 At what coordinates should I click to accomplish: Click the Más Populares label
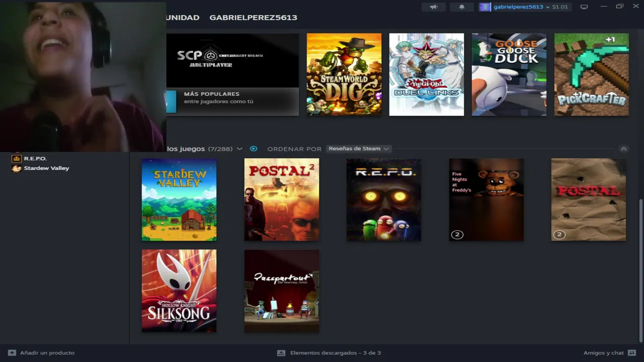pos(211,94)
